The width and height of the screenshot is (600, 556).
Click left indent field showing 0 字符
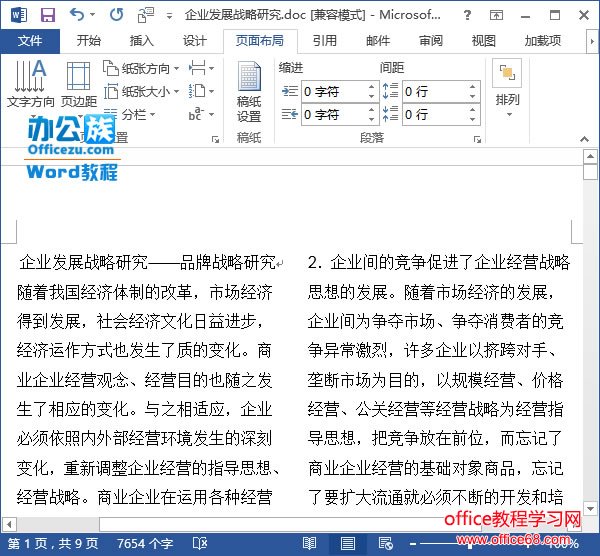(x=333, y=92)
